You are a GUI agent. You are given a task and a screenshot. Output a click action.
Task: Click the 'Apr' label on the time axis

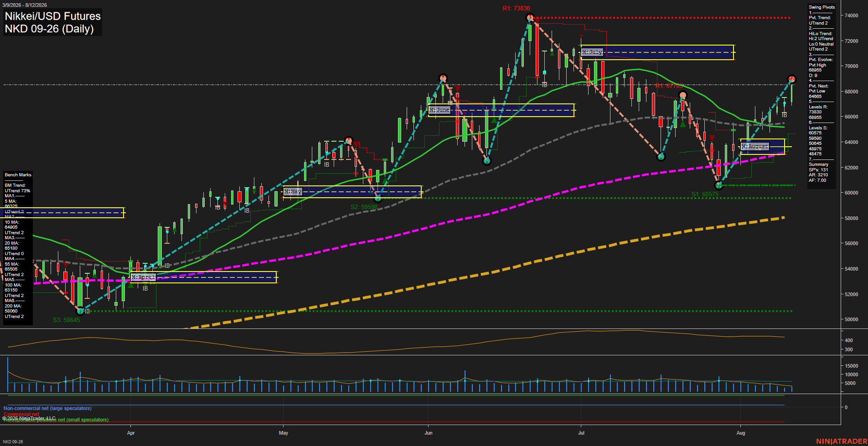131,433
